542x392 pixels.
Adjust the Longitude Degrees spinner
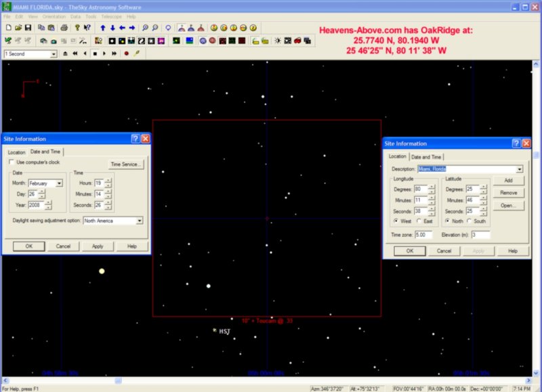pyautogui.click(x=432, y=190)
